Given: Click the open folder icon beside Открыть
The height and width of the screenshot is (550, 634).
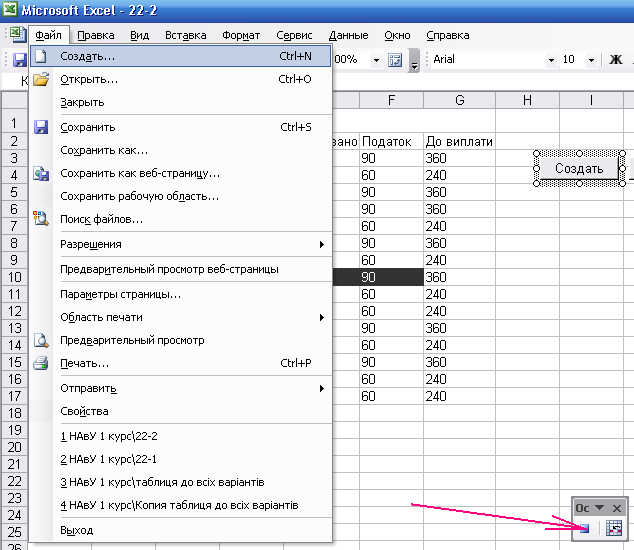Looking at the screenshot, I should [x=41, y=79].
